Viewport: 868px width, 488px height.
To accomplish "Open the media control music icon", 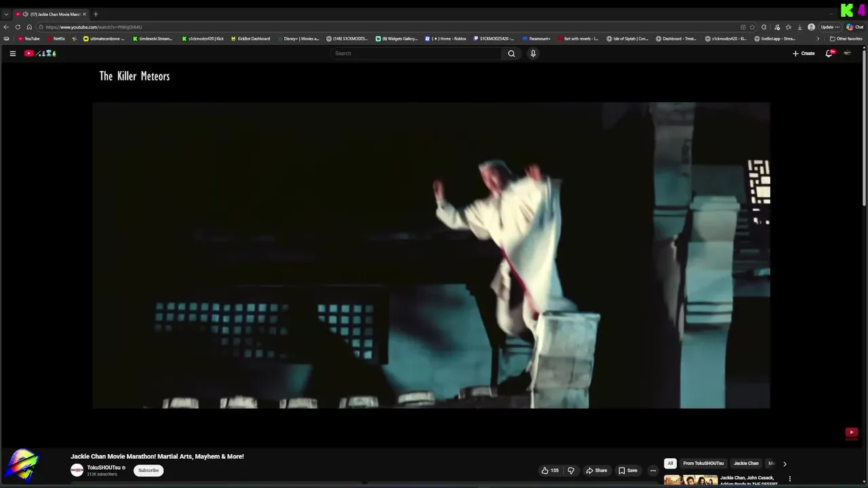I will (x=777, y=27).
